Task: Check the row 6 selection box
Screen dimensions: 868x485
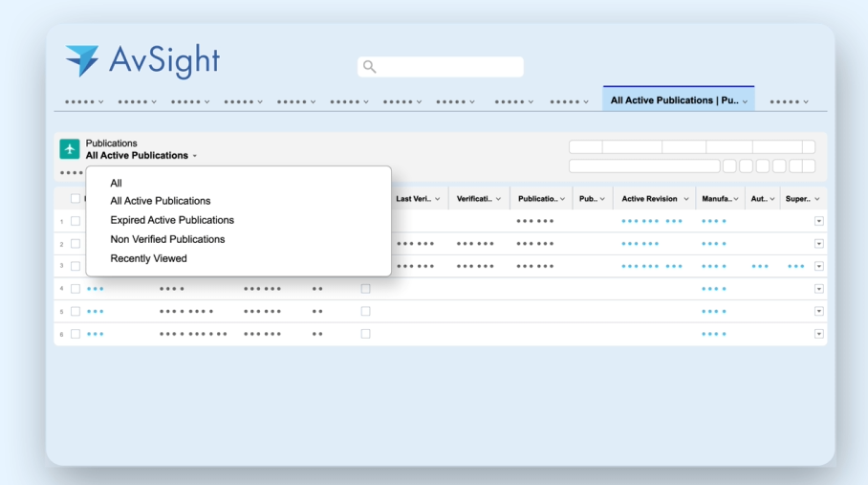Action: 76,334
